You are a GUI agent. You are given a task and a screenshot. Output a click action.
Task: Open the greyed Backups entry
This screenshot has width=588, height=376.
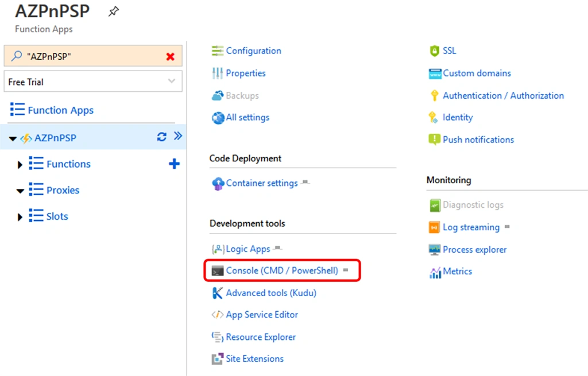[x=242, y=96]
